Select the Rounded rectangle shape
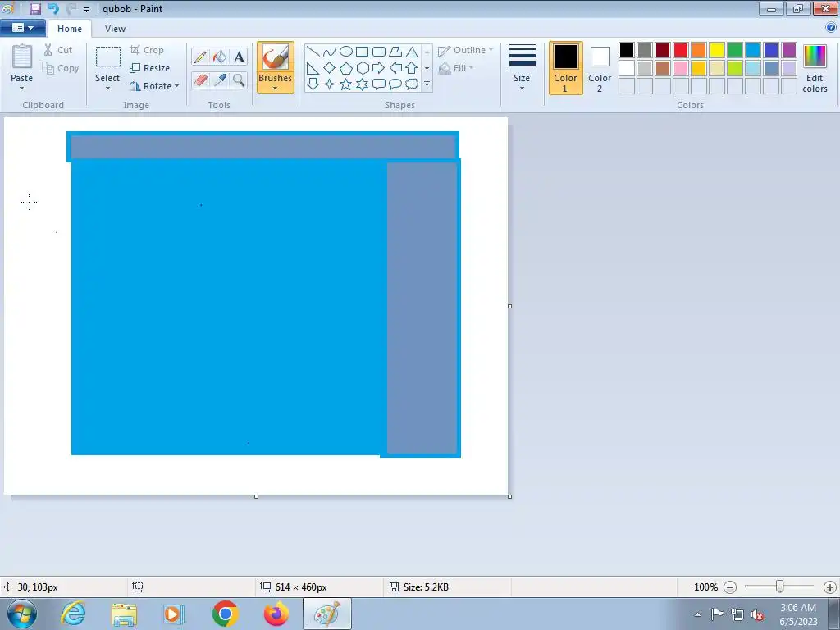The width and height of the screenshot is (840, 630). (x=379, y=52)
